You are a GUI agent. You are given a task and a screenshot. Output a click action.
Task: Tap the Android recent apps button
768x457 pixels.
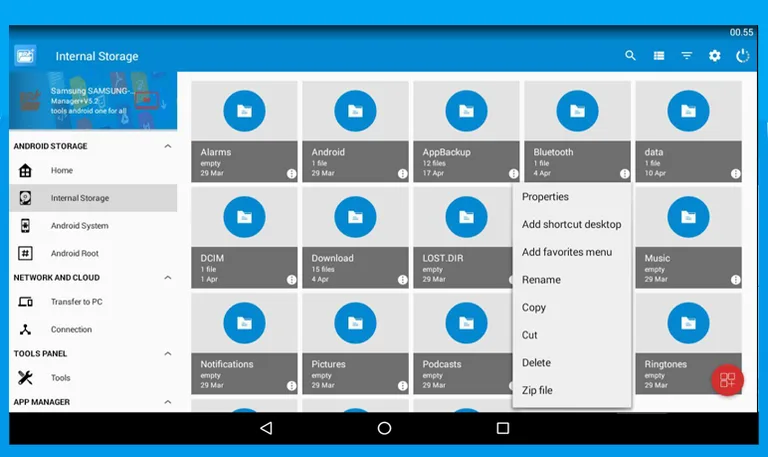[x=503, y=428]
